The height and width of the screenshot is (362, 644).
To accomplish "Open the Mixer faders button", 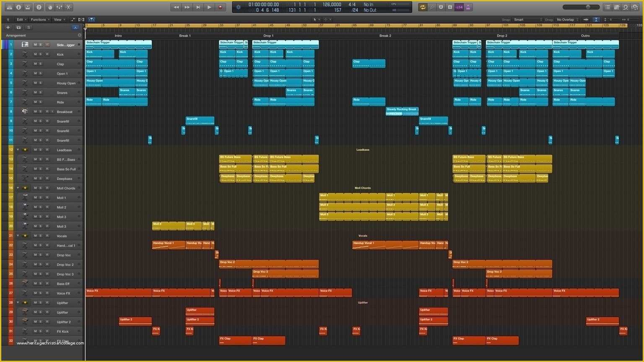I will pos(59,7).
